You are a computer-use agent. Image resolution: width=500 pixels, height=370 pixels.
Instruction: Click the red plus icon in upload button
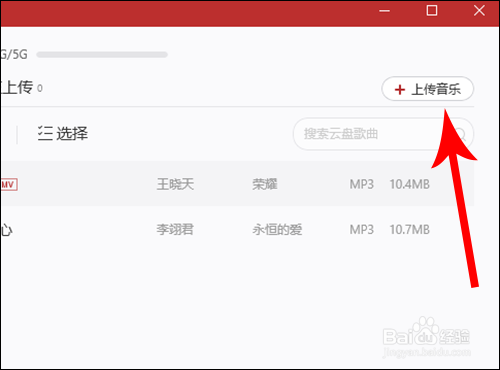pos(400,89)
